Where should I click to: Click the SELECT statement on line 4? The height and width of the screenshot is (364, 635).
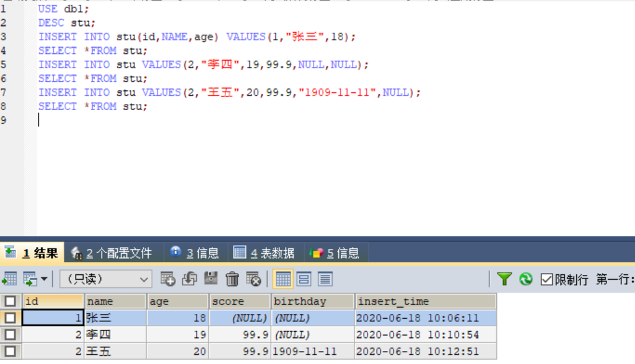(x=93, y=51)
